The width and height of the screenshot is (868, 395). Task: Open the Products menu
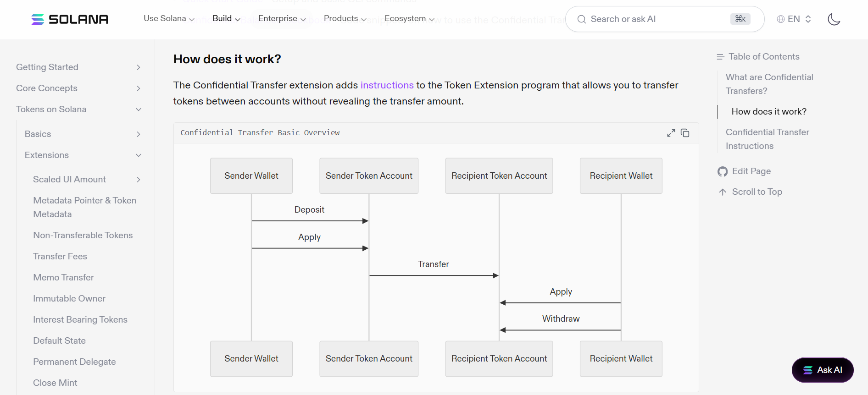tap(345, 18)
